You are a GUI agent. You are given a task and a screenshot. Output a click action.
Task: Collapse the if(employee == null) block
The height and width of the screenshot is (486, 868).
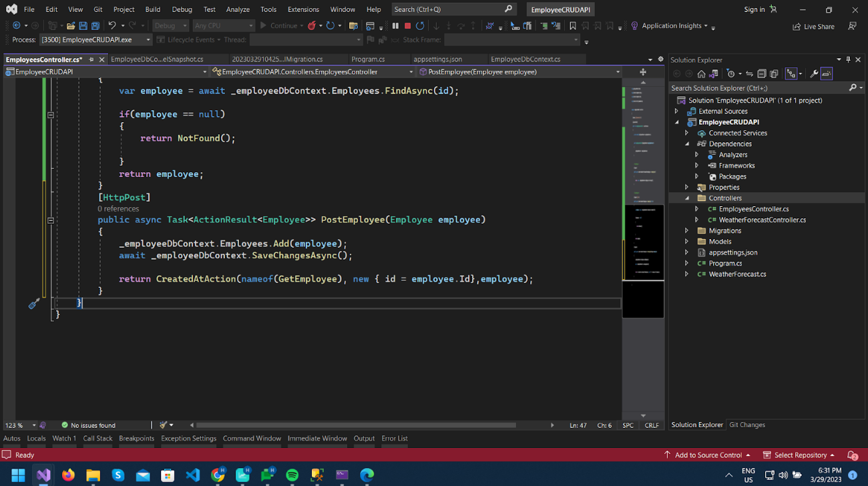click(50, 115)
